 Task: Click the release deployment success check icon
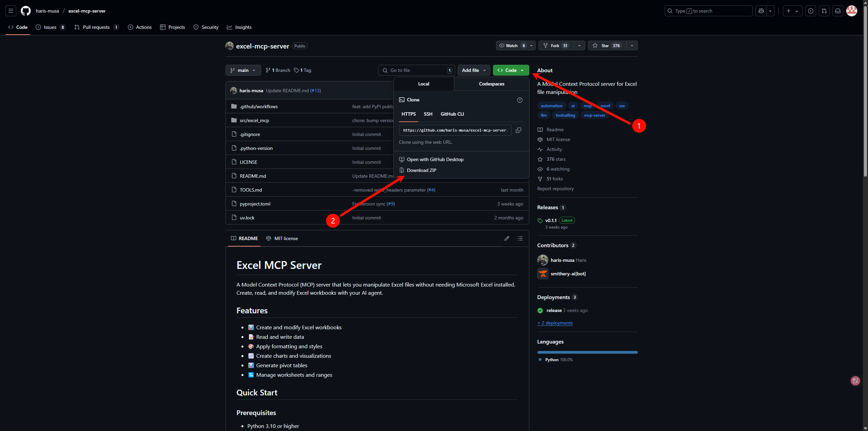coord(540,311)
